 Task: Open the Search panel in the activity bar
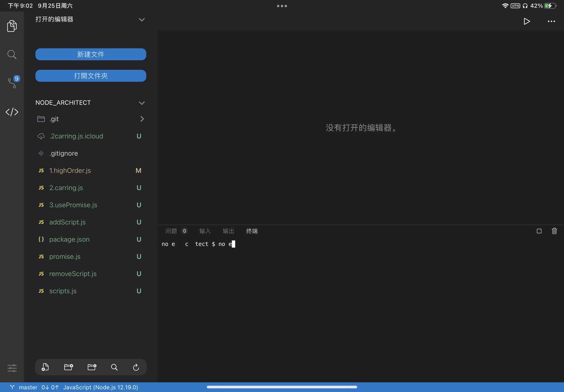(x=12, y=54)
